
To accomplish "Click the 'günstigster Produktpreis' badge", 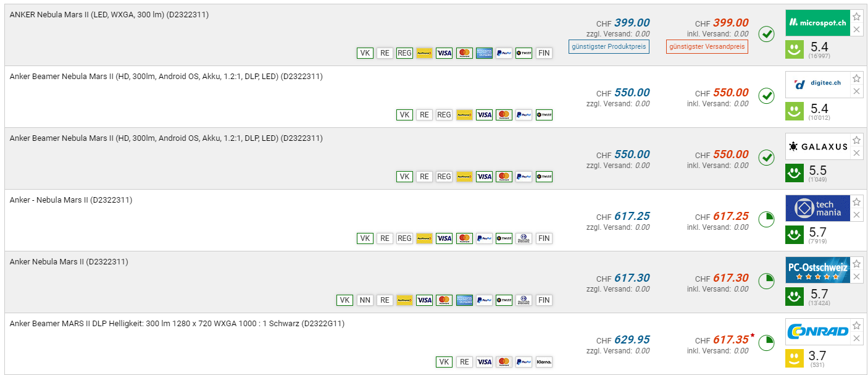I will (609, 47).
